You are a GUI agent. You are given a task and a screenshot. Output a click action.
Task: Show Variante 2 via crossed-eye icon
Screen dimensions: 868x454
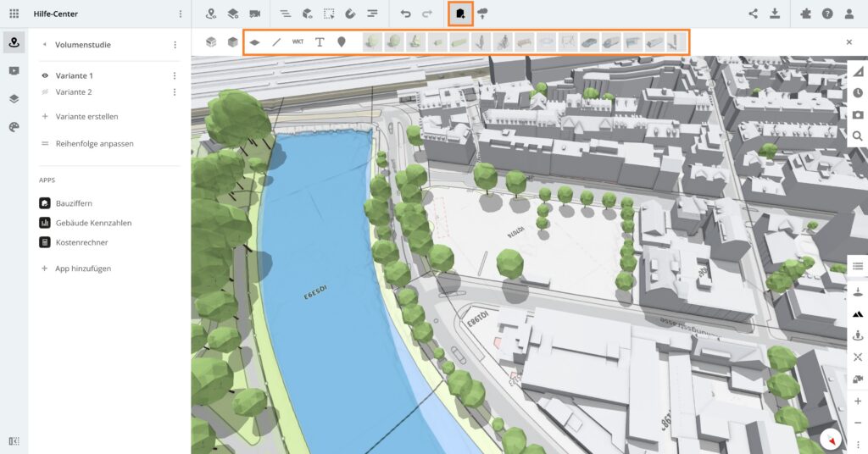coord(45,91)
